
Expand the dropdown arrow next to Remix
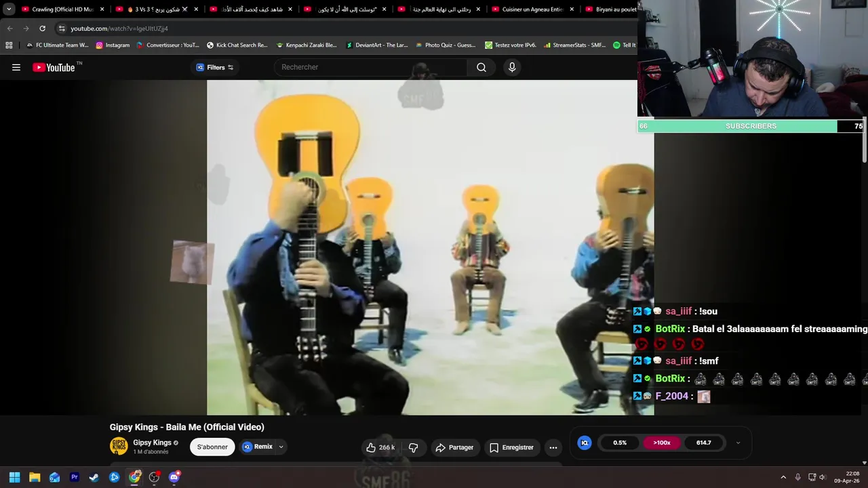(x=281, y=447)
